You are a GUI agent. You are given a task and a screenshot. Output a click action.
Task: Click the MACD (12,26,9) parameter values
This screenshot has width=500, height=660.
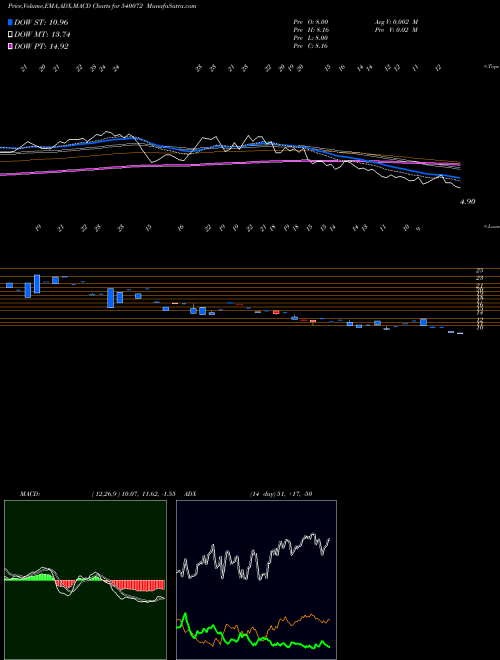click(133, 494)
